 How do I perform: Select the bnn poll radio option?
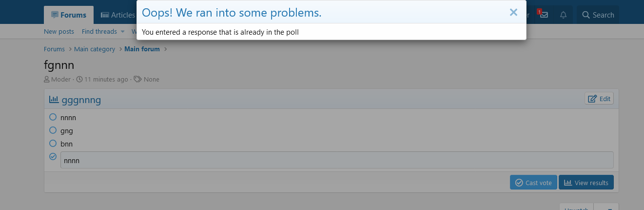[x=53, y=144]
